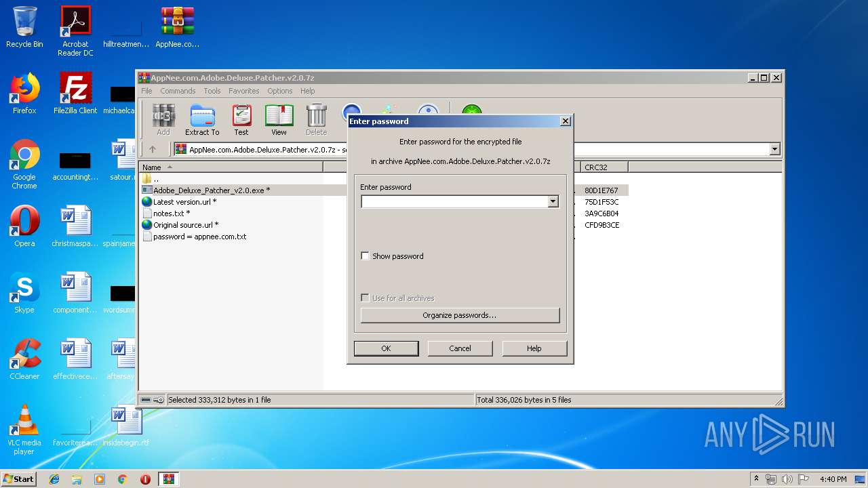Viewport: 868px width, 488px height.
Task: Click the View toolbar icon
Action: coord(279,120)
